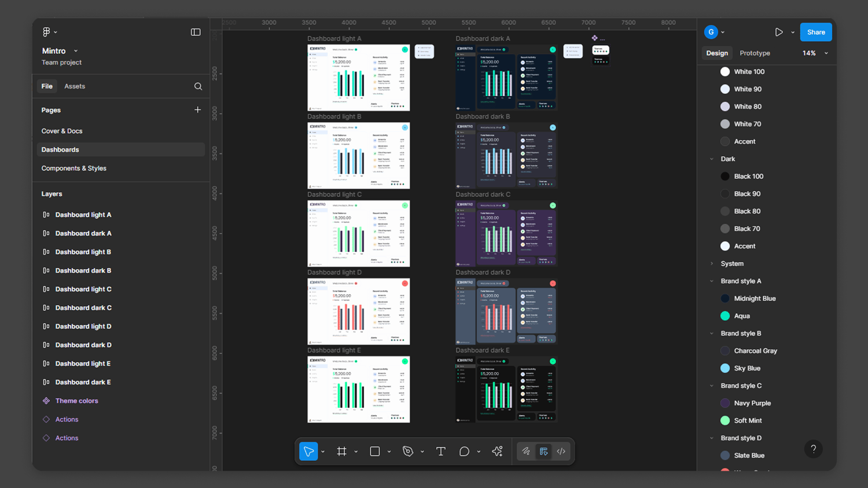This screenshot has width=868, height=488.
Task: Click the Midnight Blue color swatch
Action: pos(725,299)
